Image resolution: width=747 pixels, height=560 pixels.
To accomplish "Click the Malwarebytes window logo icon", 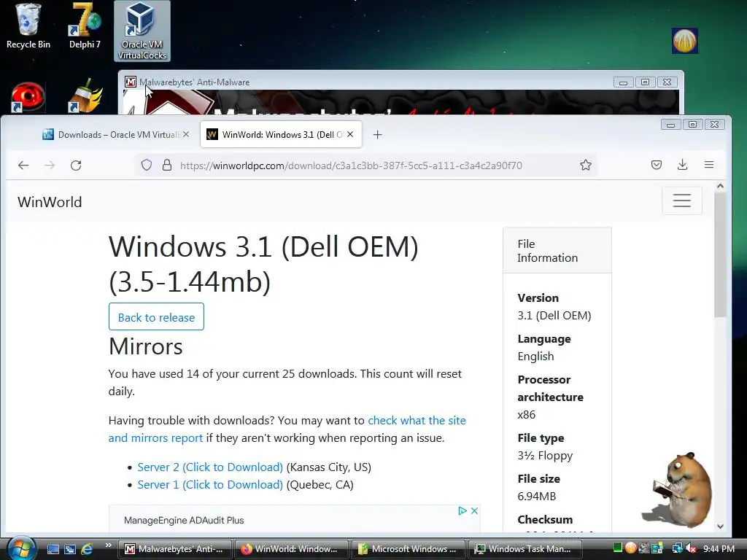I will tap(130, 82).
